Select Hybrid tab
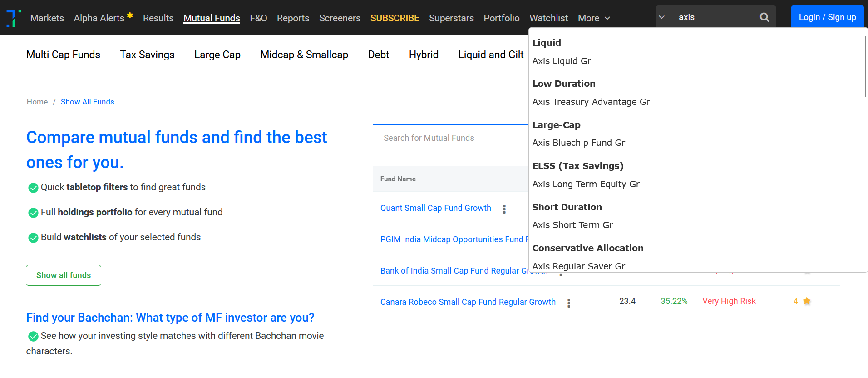The height and width of the screenshot is (378, 868). click(424, 55)
